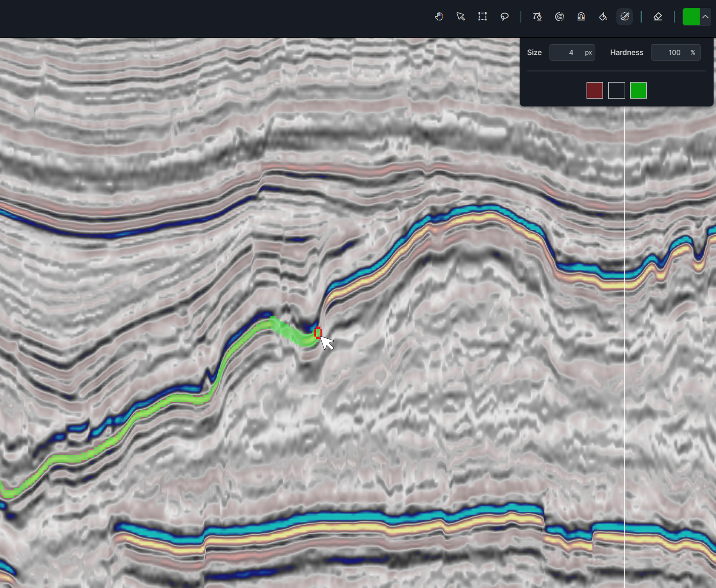
Task: Select the active brush paint tool
Action: [625, 17]
